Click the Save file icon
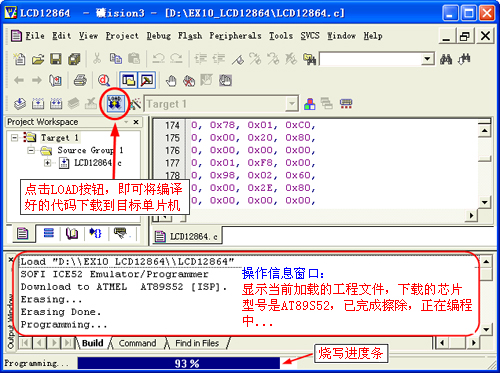The width and height of the screenshot is (500, 373). [x=56, y=59]
